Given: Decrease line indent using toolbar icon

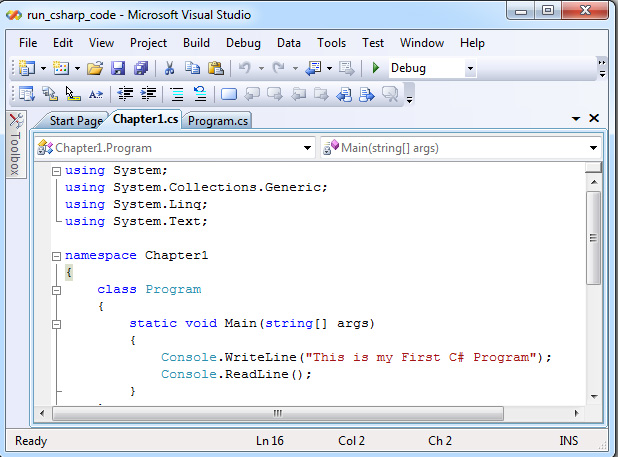Looking at the screenshot, I should click(x=125, y=94).
